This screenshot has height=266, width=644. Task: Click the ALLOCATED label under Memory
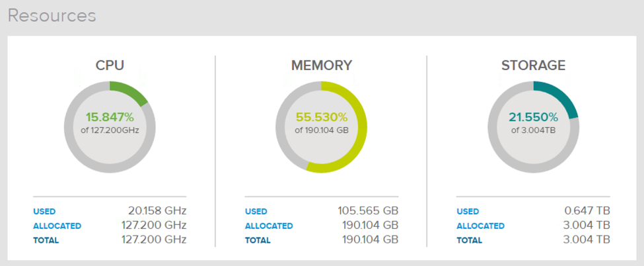pos(268,226)
